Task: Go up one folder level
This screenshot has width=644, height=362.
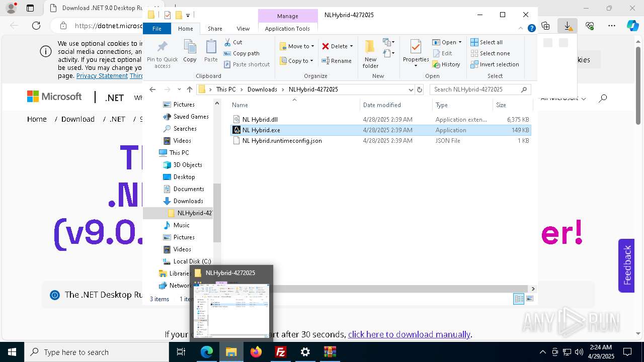Action: pos(189,89)
